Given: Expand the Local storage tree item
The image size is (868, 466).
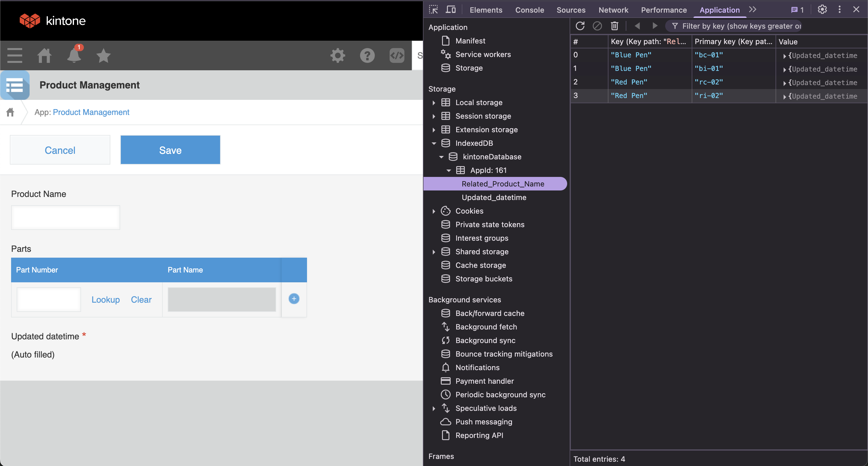Looking at the screenshot, I should [434, 102].
